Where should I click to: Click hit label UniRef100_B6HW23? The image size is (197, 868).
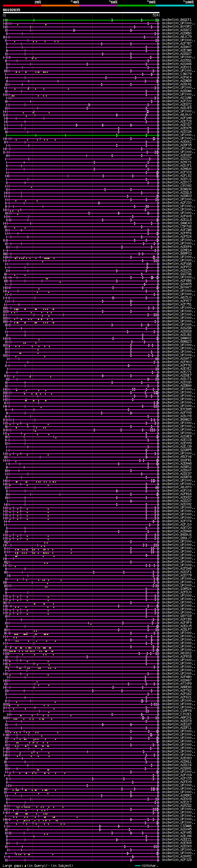tap(176, 419)
